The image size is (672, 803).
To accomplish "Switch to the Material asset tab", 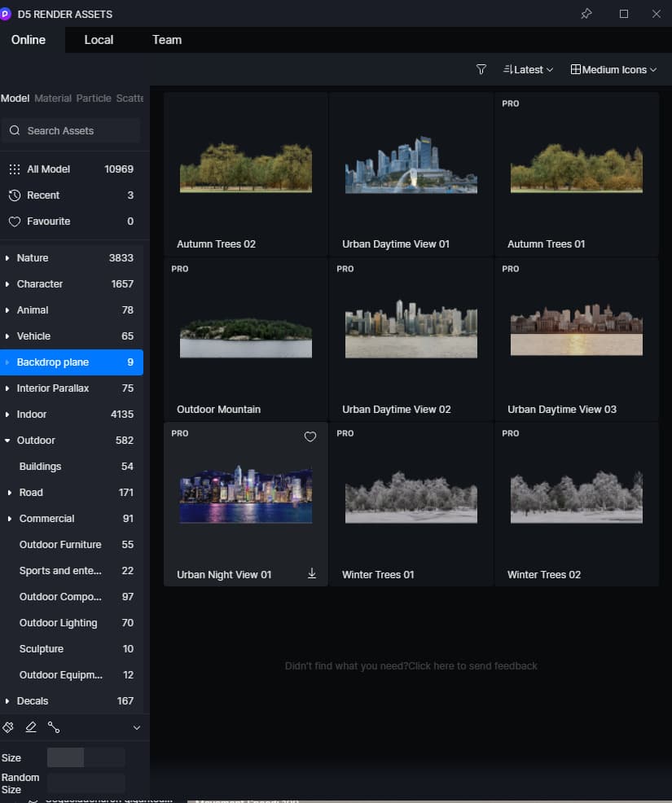I will coord(53,99).
